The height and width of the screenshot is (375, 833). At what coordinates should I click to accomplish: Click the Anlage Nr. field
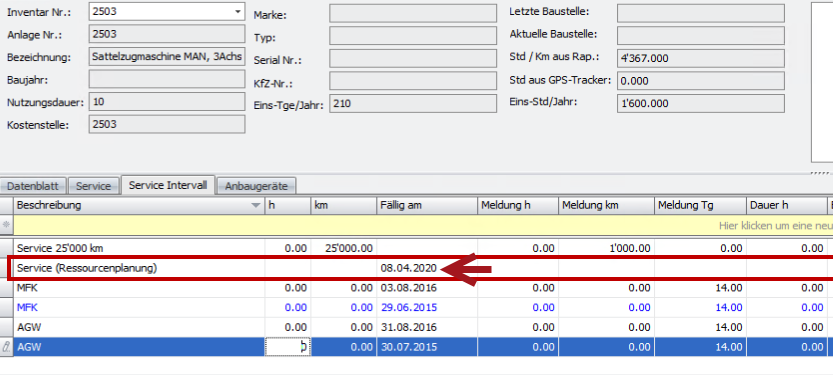[x=167, y=35]
